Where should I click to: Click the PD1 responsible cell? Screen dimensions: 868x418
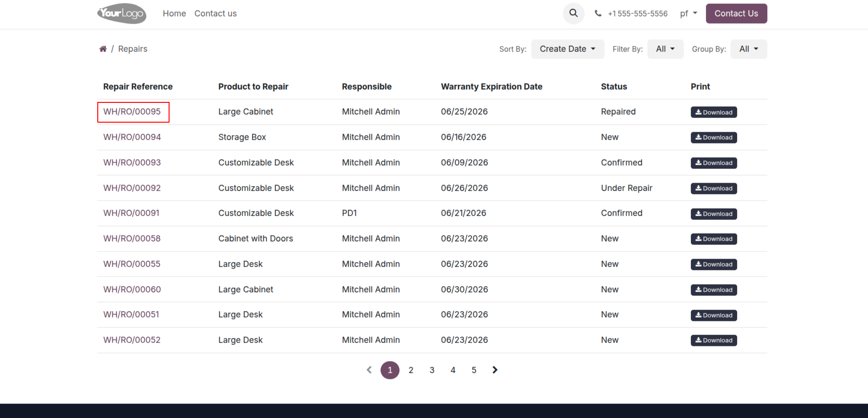coord(349,213)
